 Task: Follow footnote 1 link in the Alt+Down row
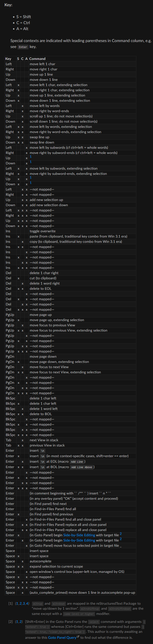pos(31,162)
